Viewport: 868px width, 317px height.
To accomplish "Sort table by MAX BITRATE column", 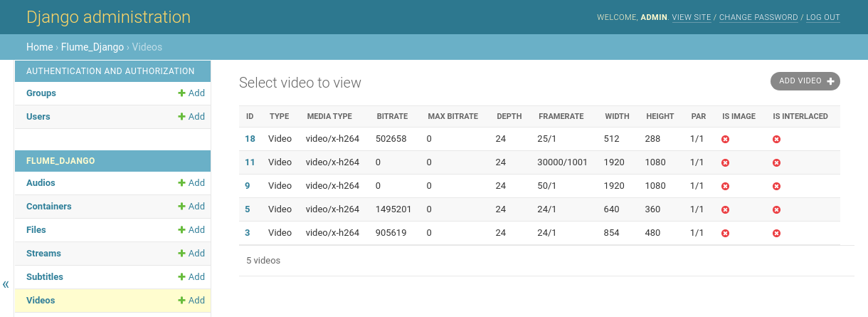I will 452,116.
